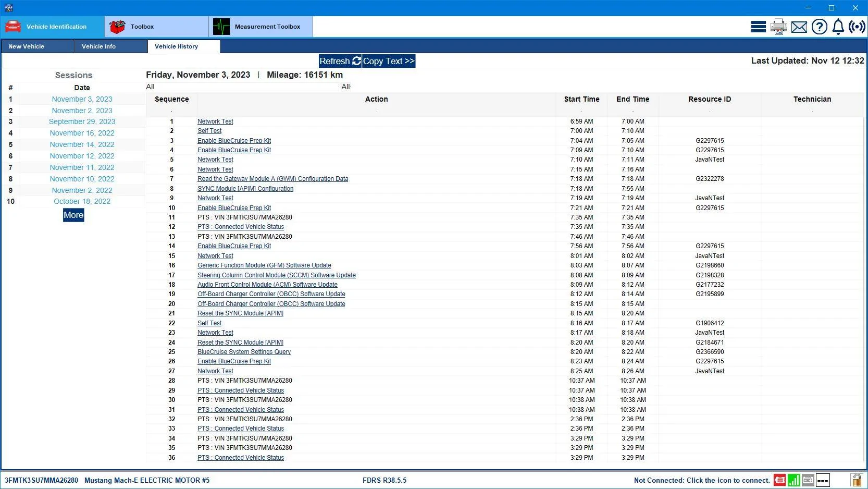Select the Vehicle History subtab

(x=184, y=46)
